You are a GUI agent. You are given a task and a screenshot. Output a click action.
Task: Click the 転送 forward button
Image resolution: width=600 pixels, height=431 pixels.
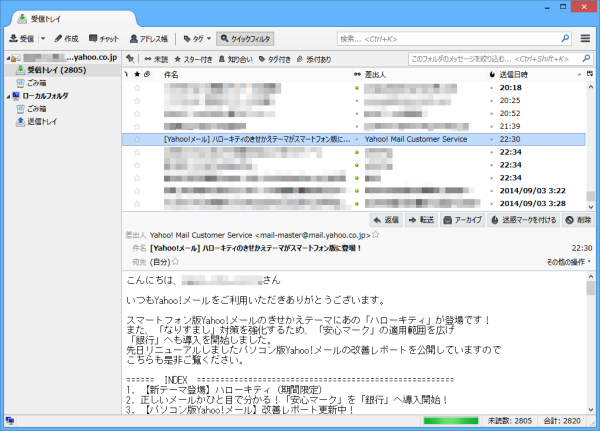tap(421, 220)
